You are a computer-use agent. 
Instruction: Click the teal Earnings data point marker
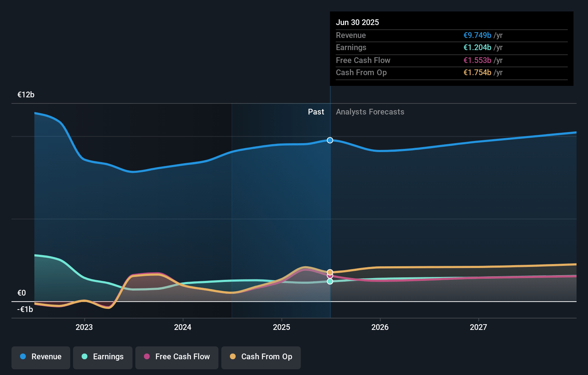pyautogui.click(x=330, y=282)
